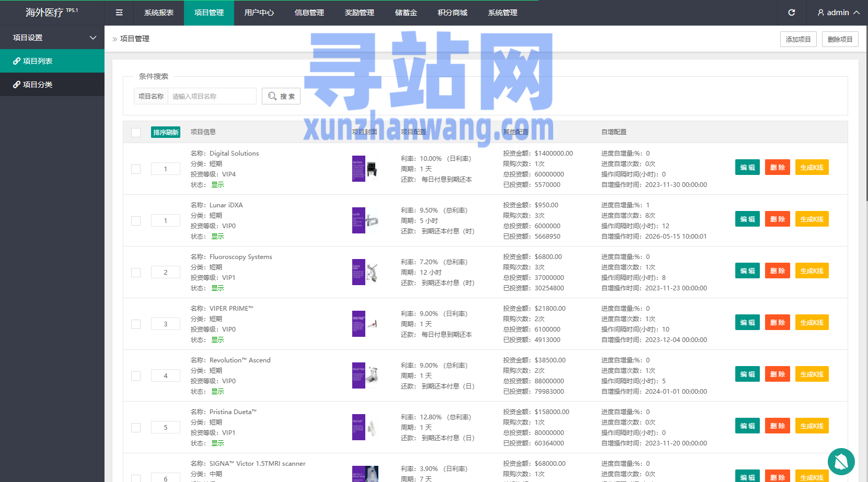The image size is (868, 482).
Task: Open the 用户中心 menu
Action: point(259,13)
